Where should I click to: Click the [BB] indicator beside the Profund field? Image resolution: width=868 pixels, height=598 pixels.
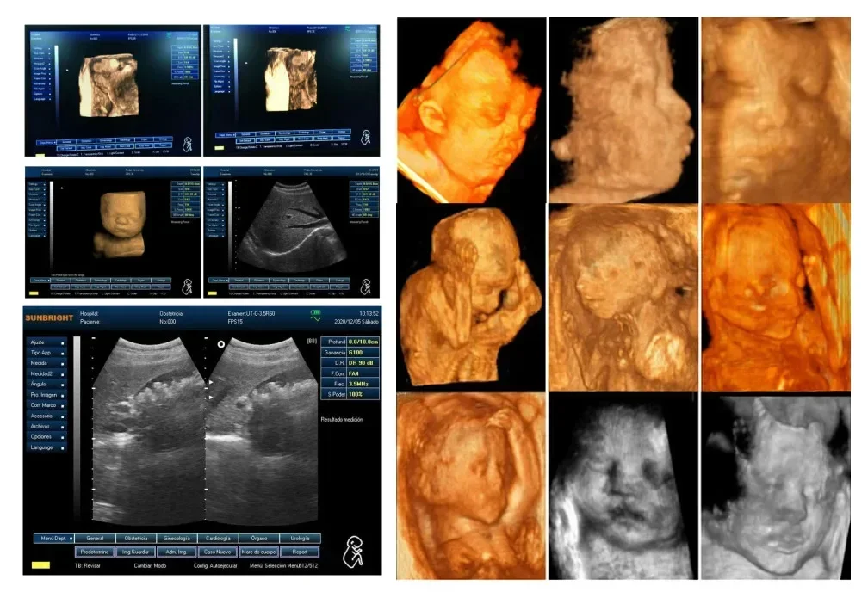[x=312, y=342]
